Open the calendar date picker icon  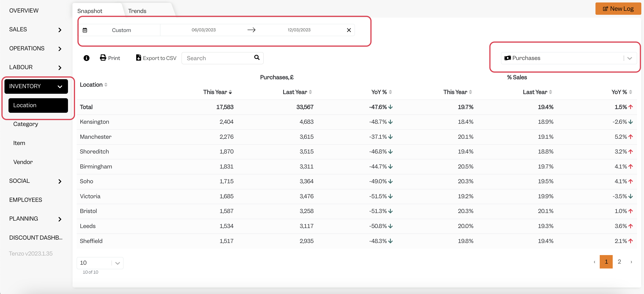point(85,30)
